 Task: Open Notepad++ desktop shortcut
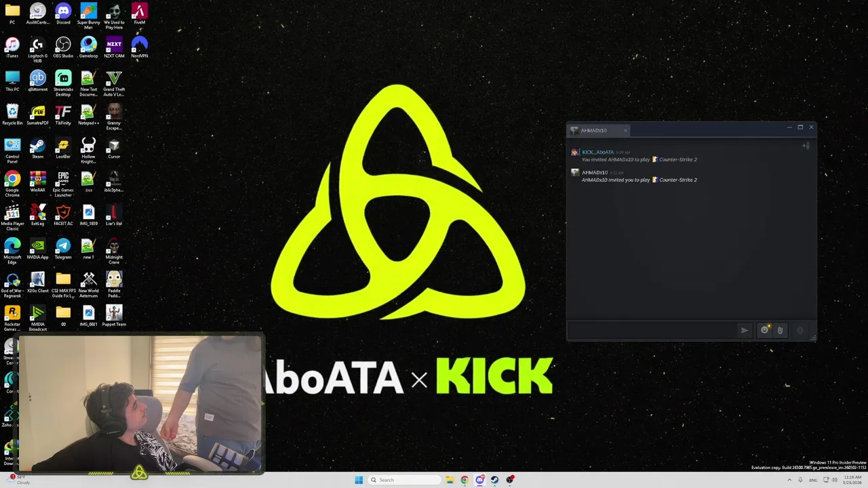(x=89, y=114)
